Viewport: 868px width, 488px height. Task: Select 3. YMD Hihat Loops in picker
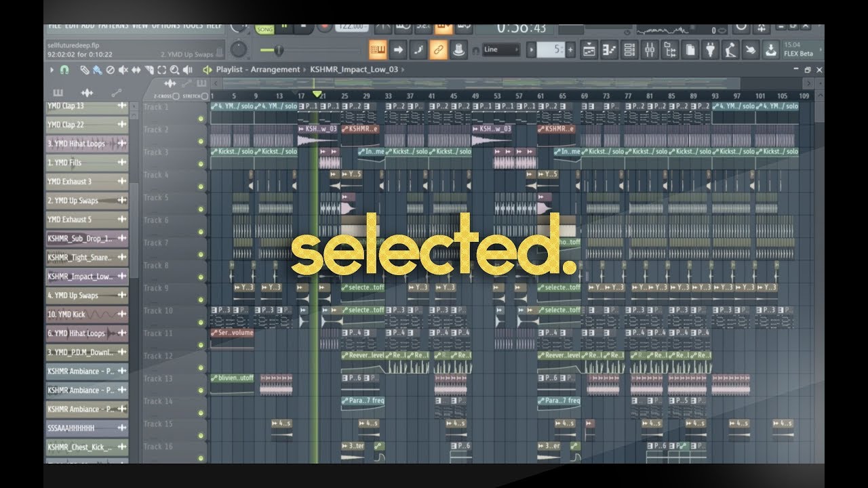87,144
